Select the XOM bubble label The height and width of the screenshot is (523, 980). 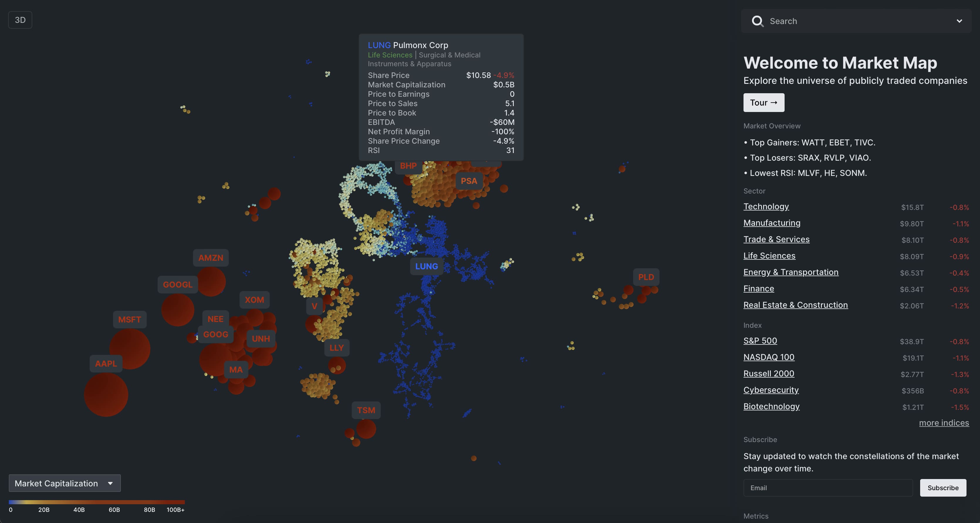(254, 300)
